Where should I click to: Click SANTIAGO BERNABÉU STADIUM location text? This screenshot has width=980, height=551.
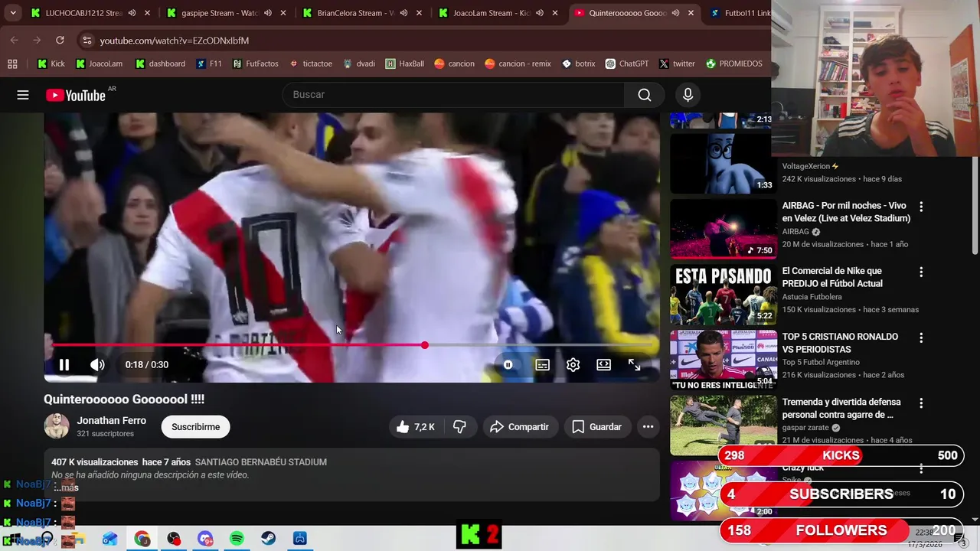point(261,462)
